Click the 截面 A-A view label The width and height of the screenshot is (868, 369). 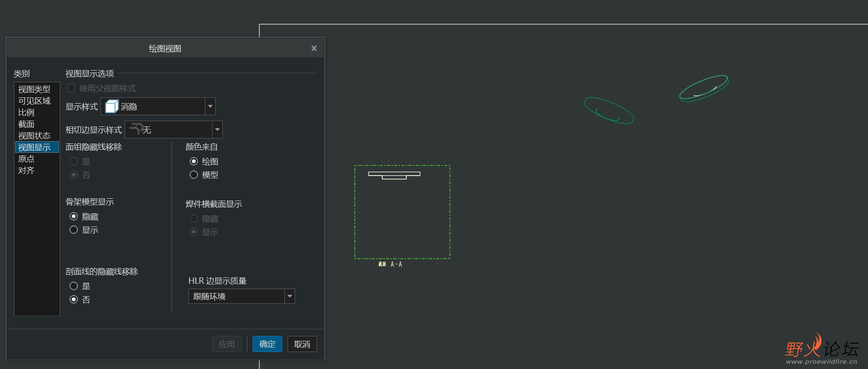390,264
